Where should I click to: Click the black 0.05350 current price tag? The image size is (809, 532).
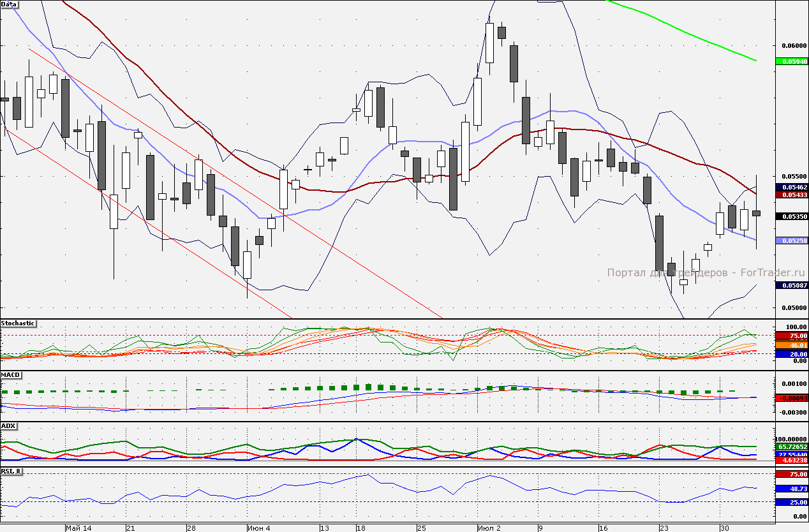coord(792,217)
